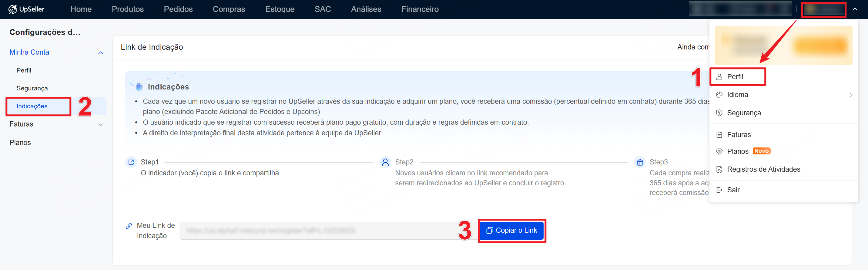Image resolution: width=868 pixels, height=270 pixels.
Task: Collapse the account dropdown arrow in header
Action: click(855, 9)
